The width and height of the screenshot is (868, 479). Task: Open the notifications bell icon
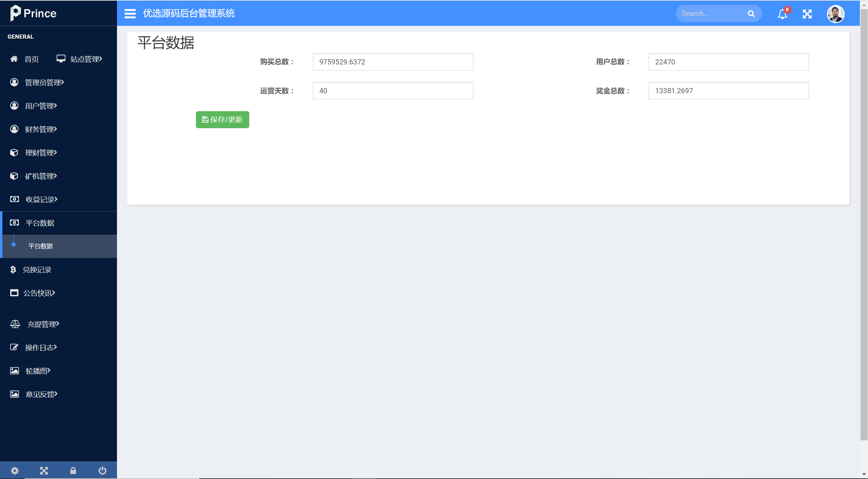click(x=782, y=14)
